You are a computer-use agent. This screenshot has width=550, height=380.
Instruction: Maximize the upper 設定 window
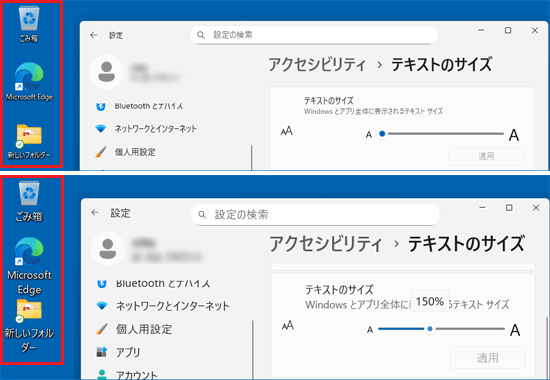click(508, 31)
